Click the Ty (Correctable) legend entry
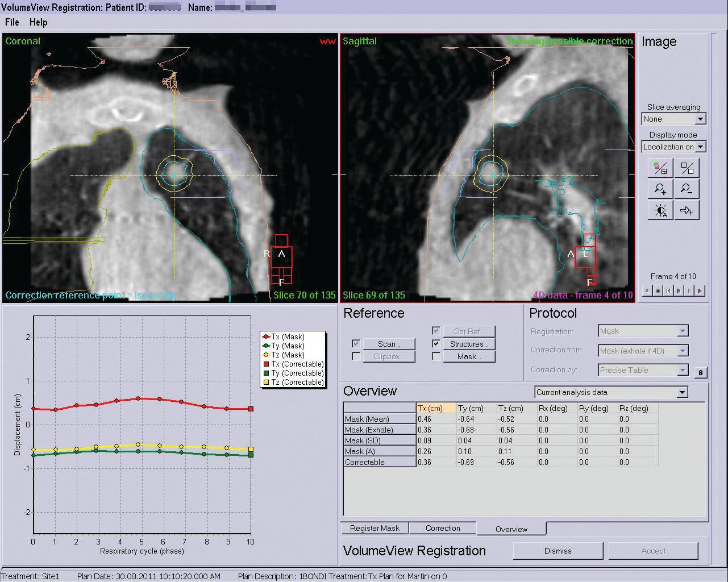 (x=293, y=373)
